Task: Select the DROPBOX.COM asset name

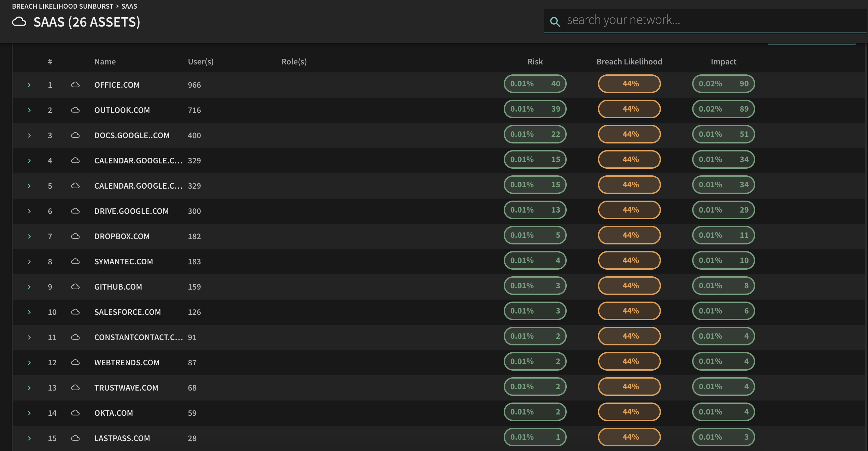Action: [122, 236]
